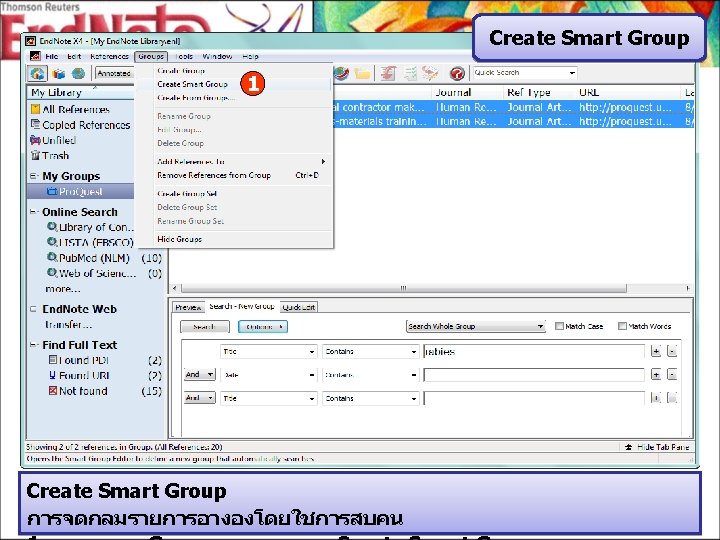Screen dimensions: 720x540
Task: Add row with first row plus button
Action: [656, 352]
